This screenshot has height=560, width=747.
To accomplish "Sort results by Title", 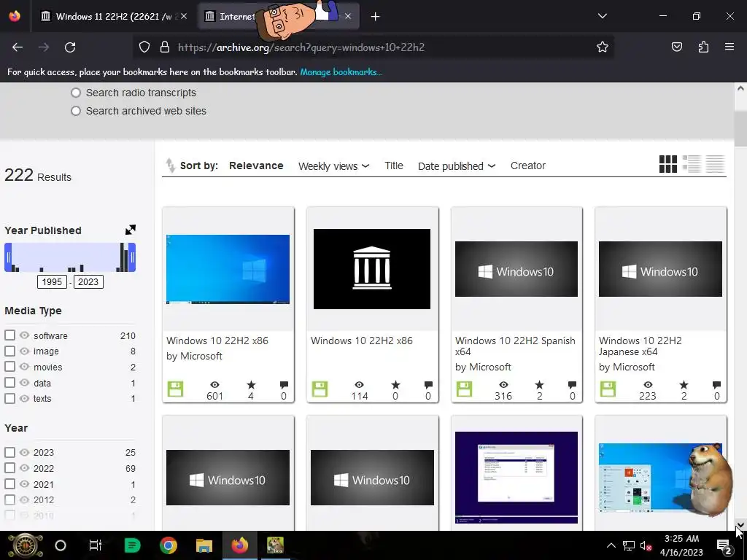I will (x=393, y=166).
